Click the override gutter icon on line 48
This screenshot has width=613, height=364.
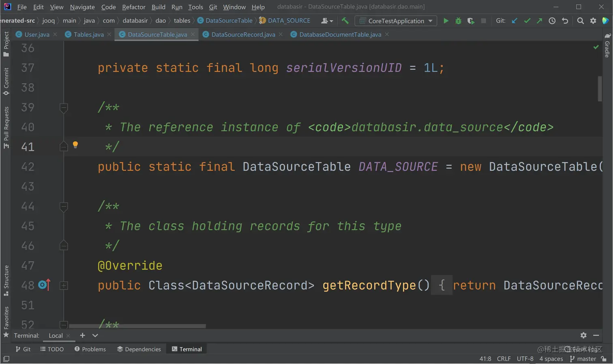coord(44,285)
